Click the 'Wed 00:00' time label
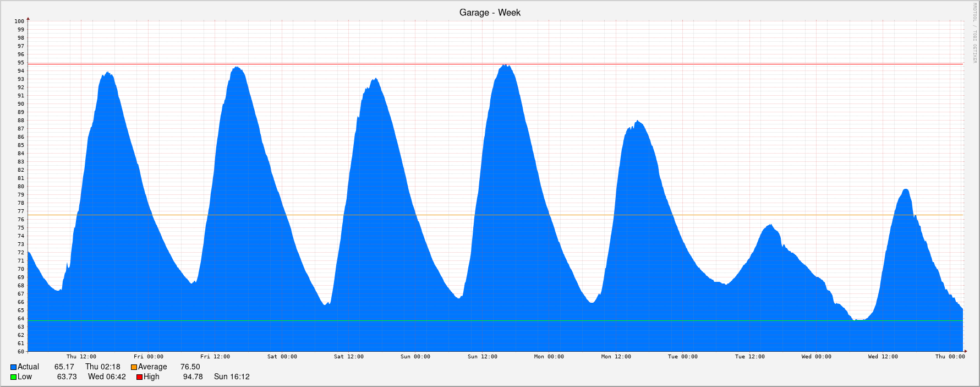Image resolution: width=980 pixels, height=387 pixels. point(816,357)
